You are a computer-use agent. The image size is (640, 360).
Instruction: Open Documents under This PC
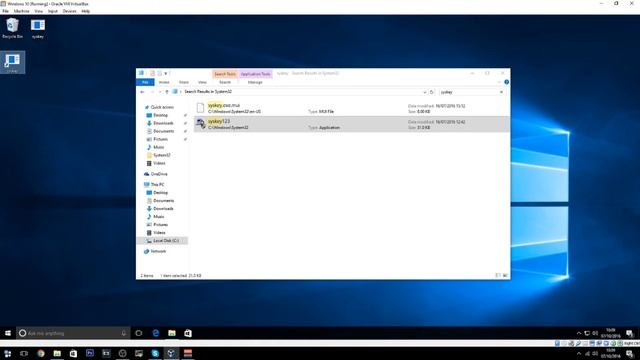pyautogui.click(x=163, y=201)
